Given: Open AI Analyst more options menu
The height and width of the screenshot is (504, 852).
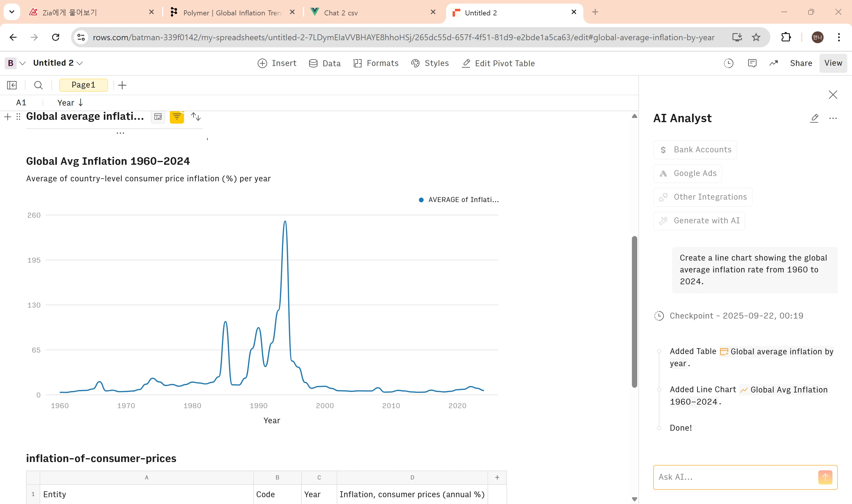Looking at the screenshot, I should pyautogui.click(x=833, y=118).
